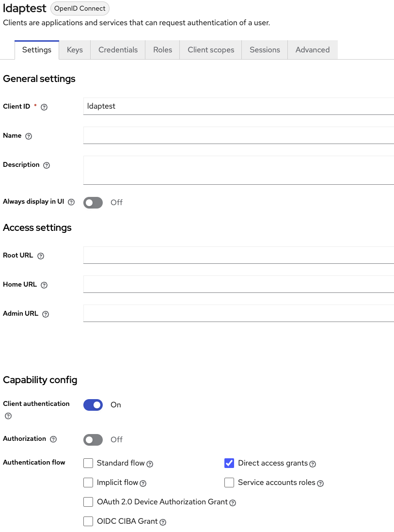Screen dimensions: 394x532
Task: Click help icon next to Admin URL
Action: 46,314
